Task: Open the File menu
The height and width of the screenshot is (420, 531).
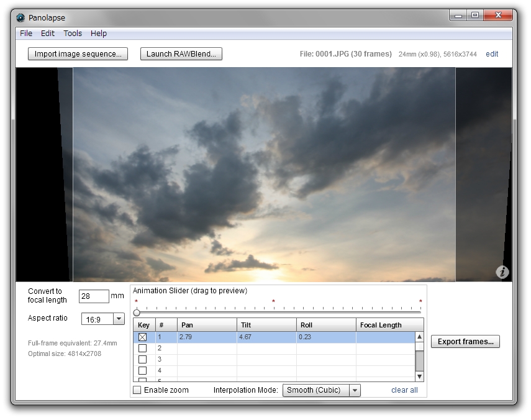Action: 25,34
